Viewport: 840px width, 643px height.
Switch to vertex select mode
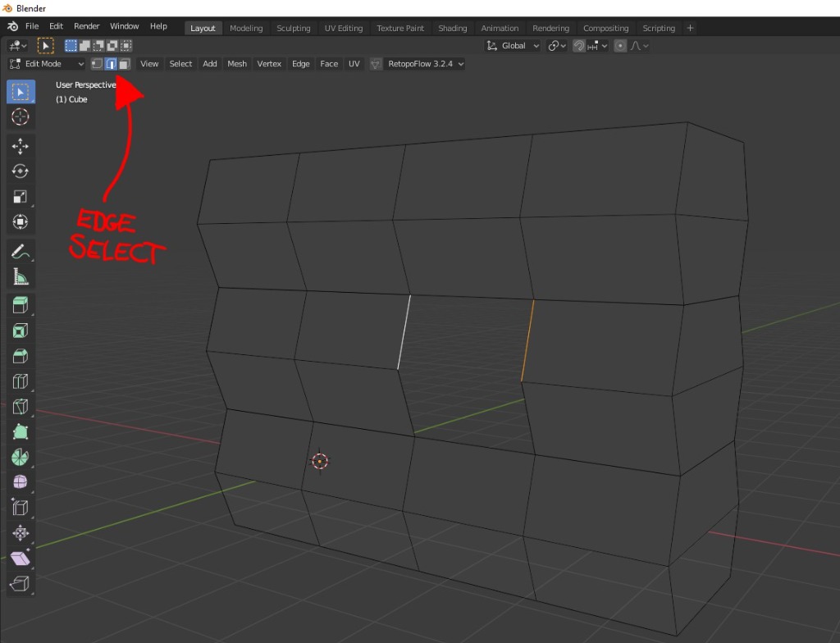[97, 64]
